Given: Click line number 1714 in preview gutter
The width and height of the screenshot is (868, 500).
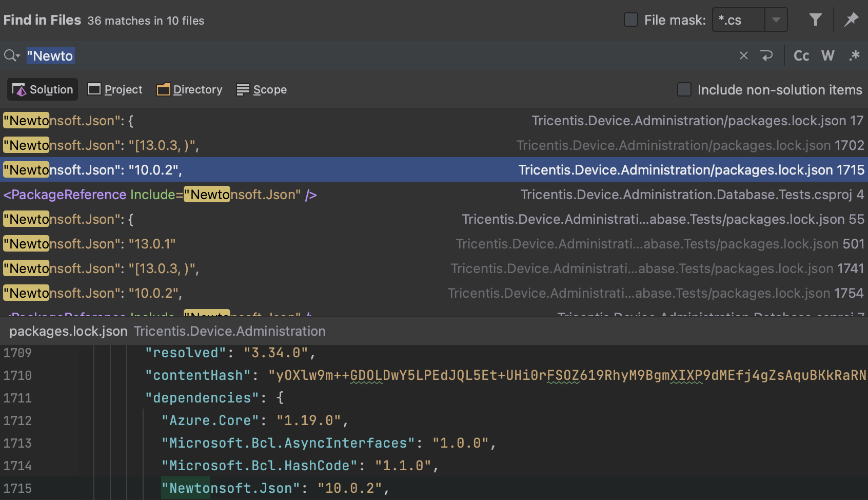Looking at the screenshot, I should [17, 466].
